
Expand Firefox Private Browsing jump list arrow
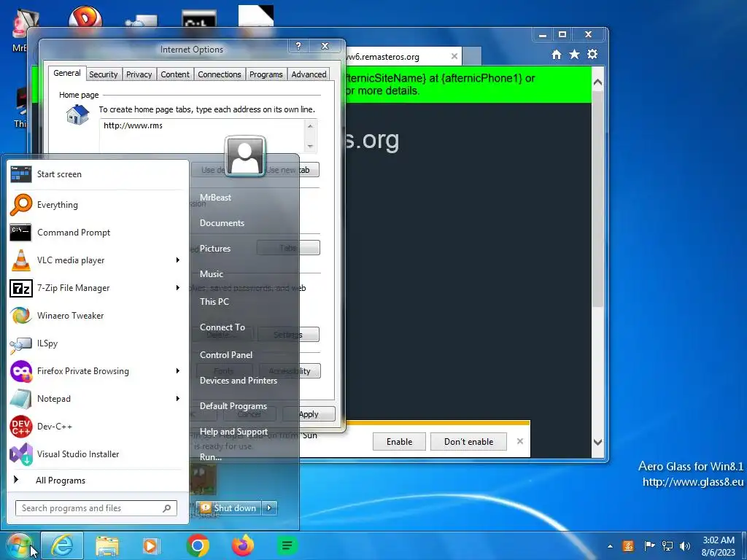tap(178, 371)
